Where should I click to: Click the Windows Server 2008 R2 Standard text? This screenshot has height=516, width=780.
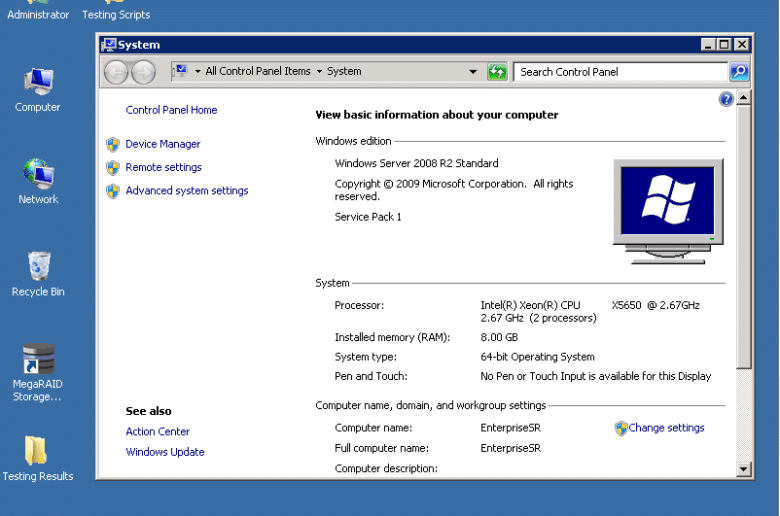click(416, 163)
